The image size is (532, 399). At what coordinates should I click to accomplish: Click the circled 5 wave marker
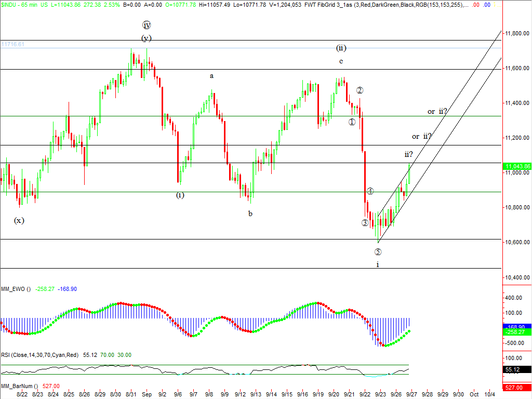coord(378,252)
